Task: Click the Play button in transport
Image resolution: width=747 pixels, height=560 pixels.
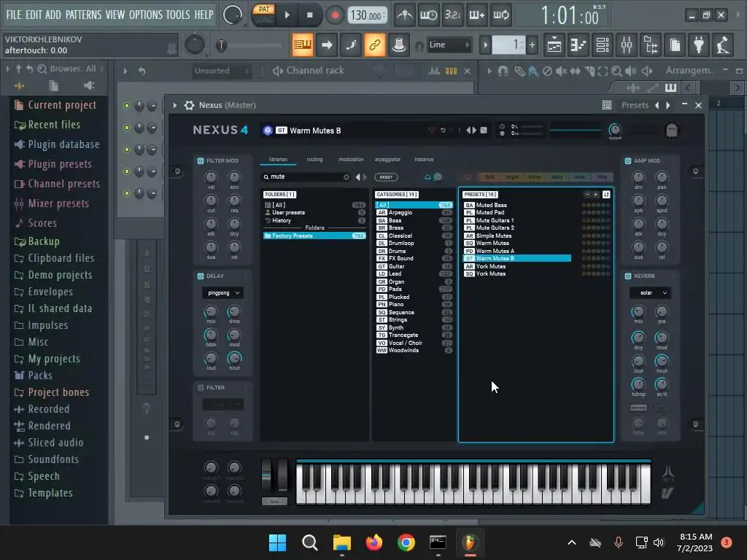Action: pos(287,15)
